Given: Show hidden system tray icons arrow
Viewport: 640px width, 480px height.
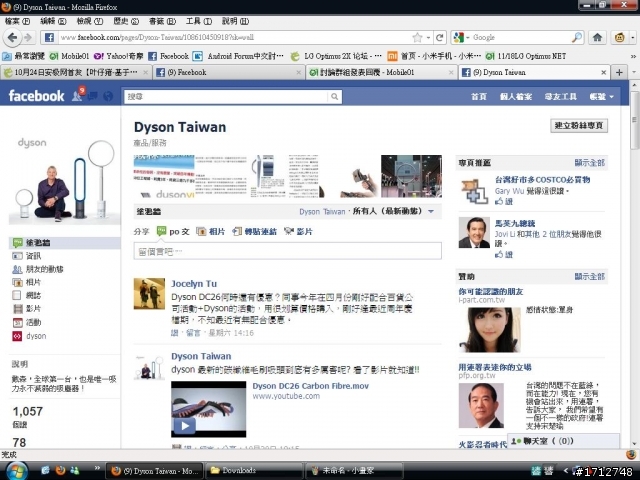Looking at the screenshot, I should [566, 471].
